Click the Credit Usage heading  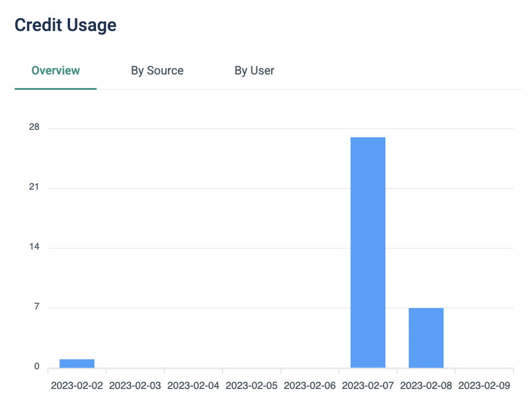(66, 25)
